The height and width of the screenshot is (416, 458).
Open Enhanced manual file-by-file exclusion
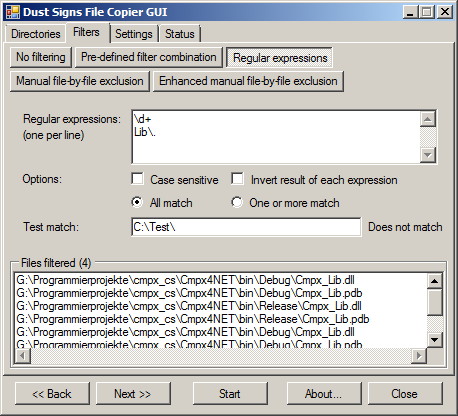tap(248, 81)
